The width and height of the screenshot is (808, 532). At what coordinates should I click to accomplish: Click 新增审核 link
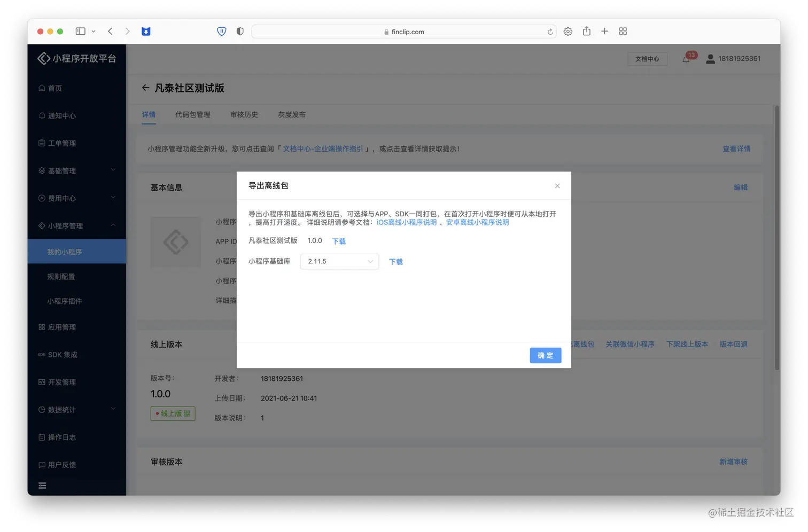point(733,462)
